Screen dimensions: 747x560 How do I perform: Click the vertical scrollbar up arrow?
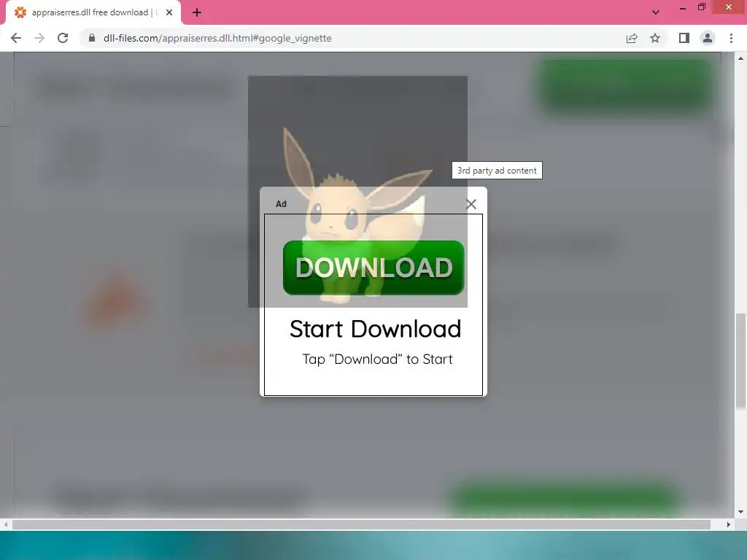coord(740,58)
